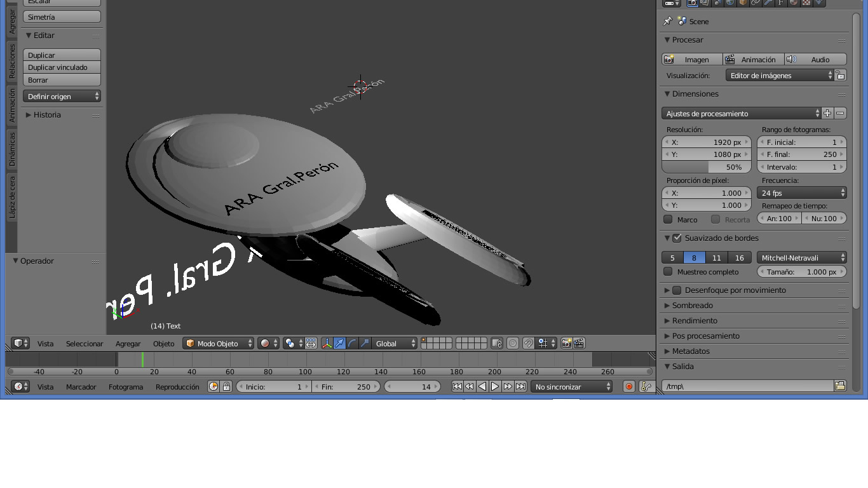Click the lock icon beside Editor de imágenes
Viewport: 868px width, 488px height.
coord(840,75)
